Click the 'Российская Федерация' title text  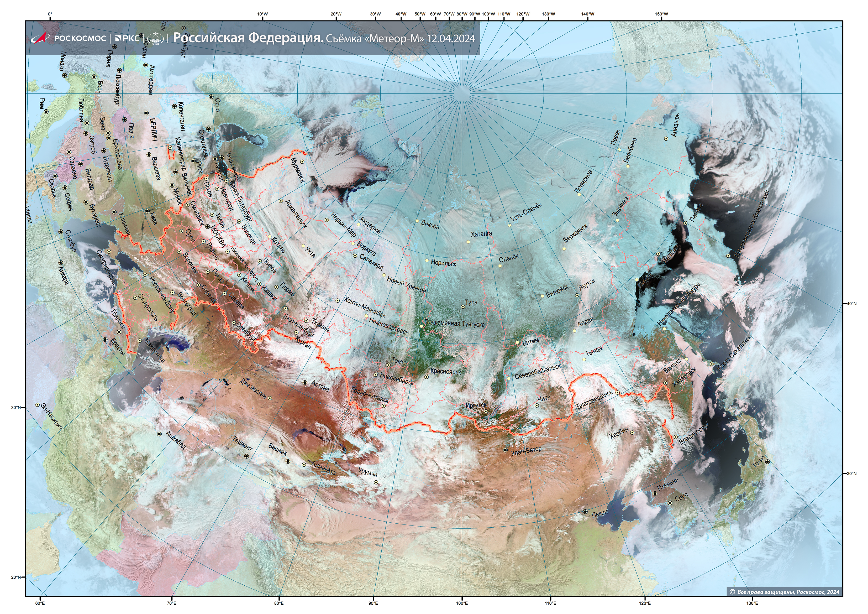248,38
